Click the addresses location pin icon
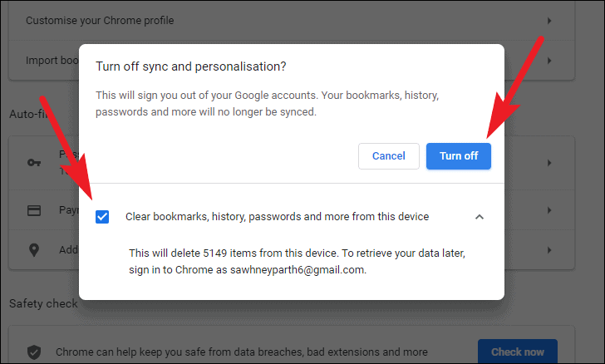Viewport: 605px width, 364px height. pos(34,249)
